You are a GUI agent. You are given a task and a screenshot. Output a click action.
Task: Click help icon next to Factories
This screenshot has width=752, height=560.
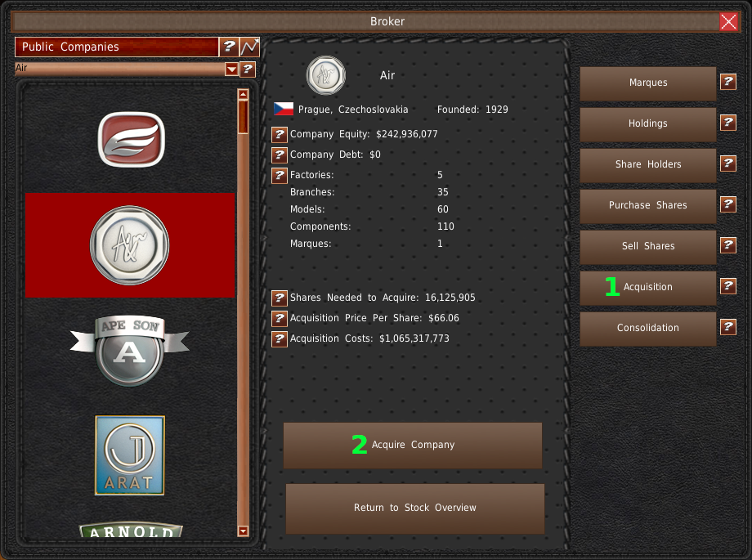(280, 175)
